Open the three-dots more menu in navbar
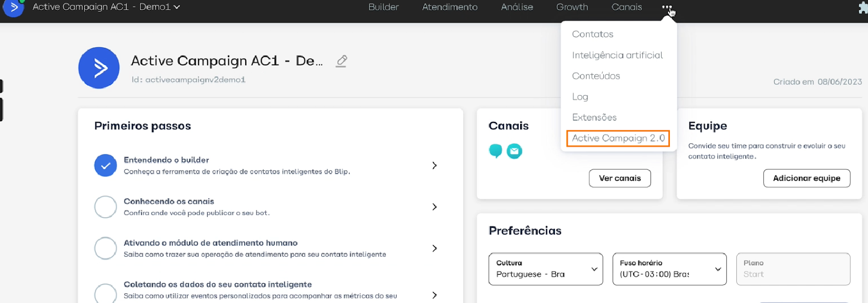This screenshot has width=868, height=303. (667, 7)
